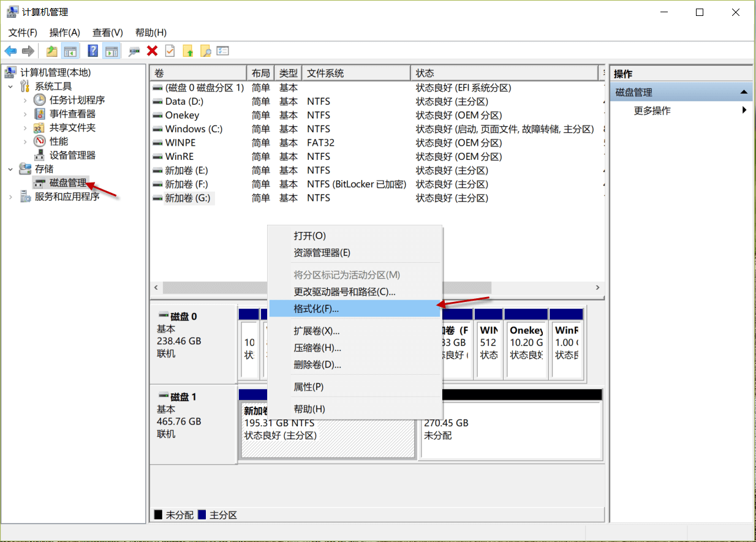Click the 计算机管理(本地) root icon
Viewport: 756px width, 542px height.
[10, 73]
